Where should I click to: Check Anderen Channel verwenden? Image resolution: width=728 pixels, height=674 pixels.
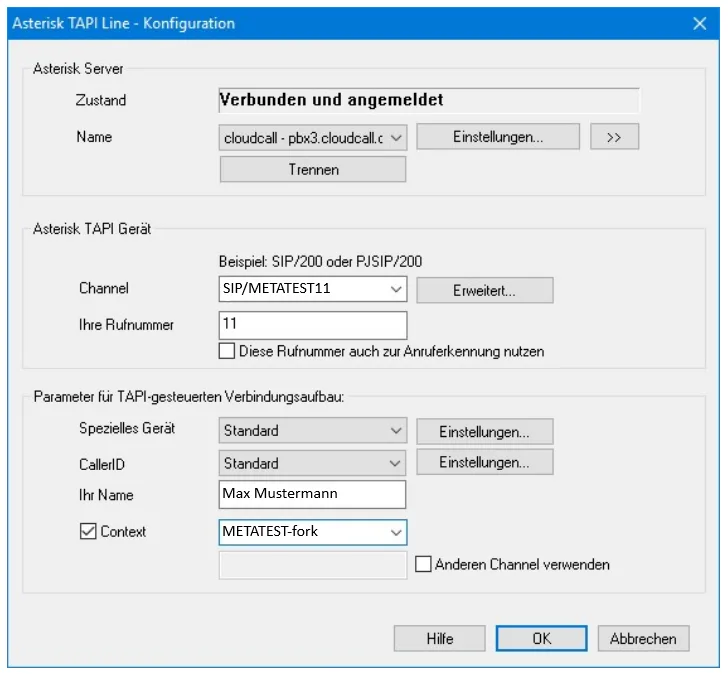coord(423,564)
